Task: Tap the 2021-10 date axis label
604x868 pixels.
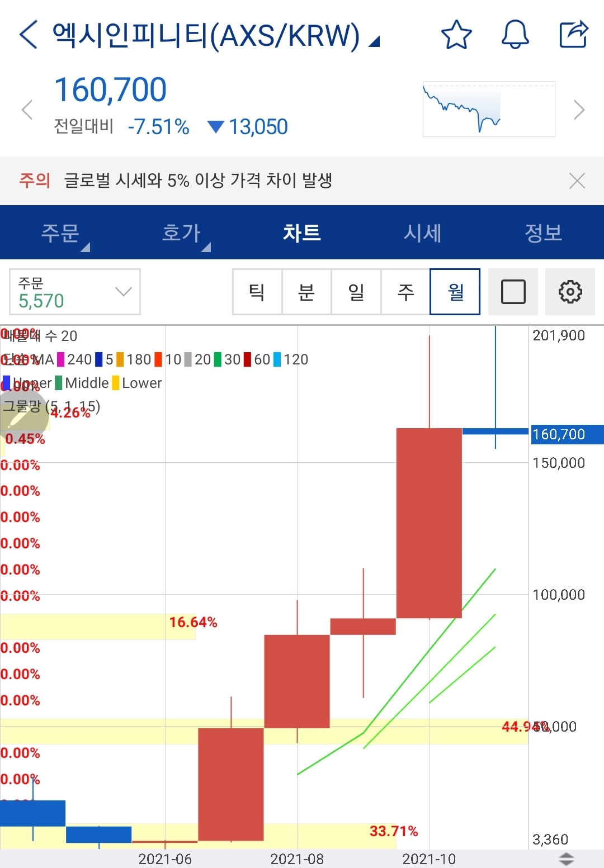Action: point(429,859)
